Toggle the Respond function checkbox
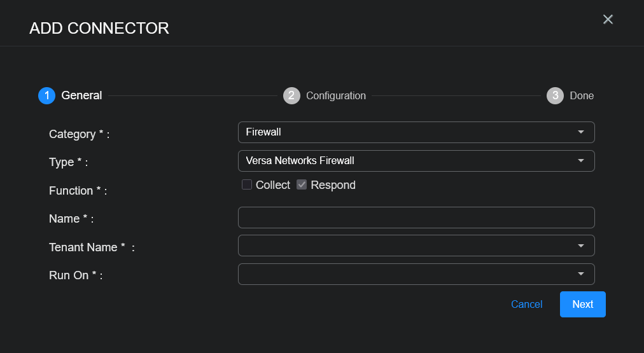644x353 pixels. coord(302,185)
